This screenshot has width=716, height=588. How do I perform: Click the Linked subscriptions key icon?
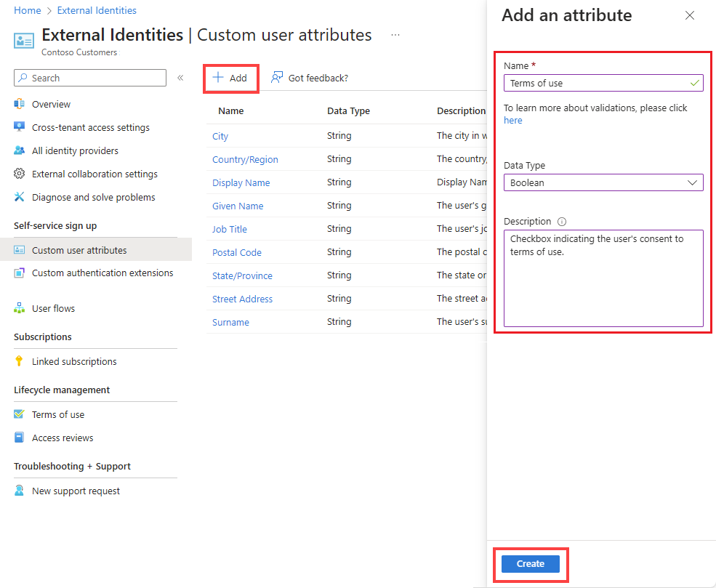pyautogui.click(x=20, y=361)
